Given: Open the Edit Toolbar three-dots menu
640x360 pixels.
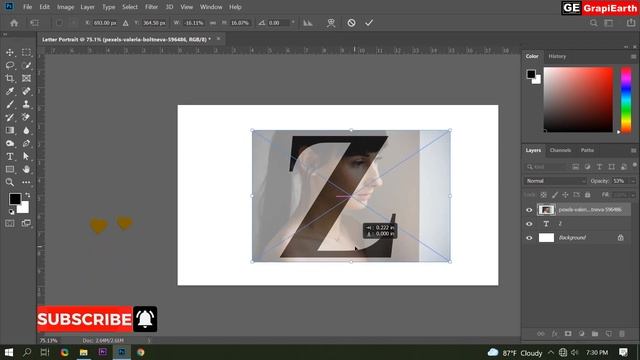Looking at the screenshot, I should 26,182.
